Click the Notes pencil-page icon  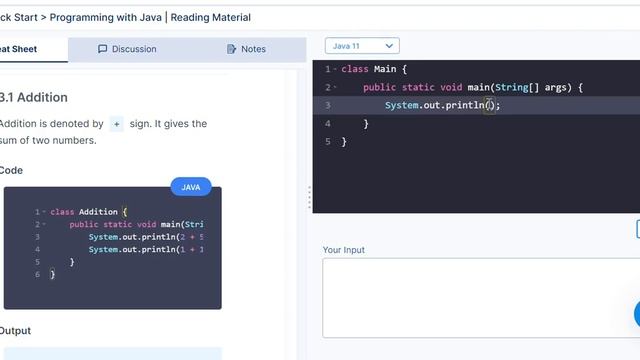[x=231, y=49]
